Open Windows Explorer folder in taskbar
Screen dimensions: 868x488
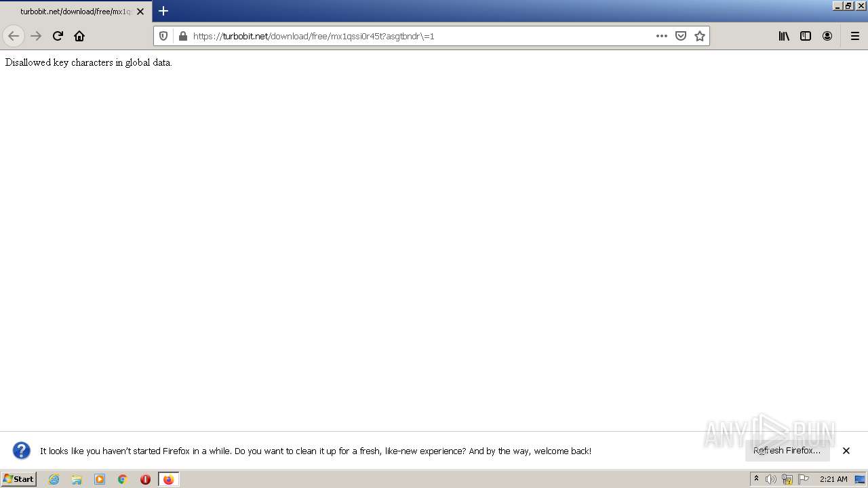coord(77,479)
